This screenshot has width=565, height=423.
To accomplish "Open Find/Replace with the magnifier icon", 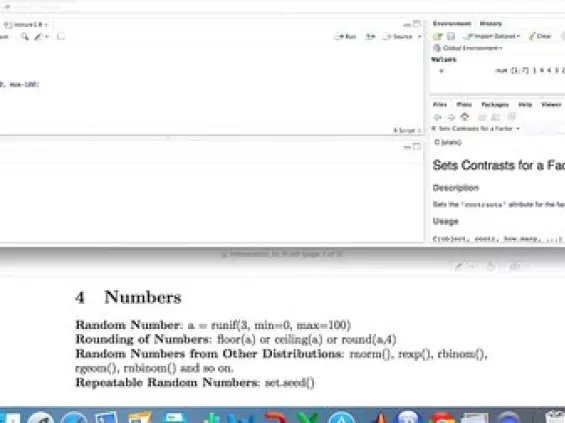I will click(25, 36).
